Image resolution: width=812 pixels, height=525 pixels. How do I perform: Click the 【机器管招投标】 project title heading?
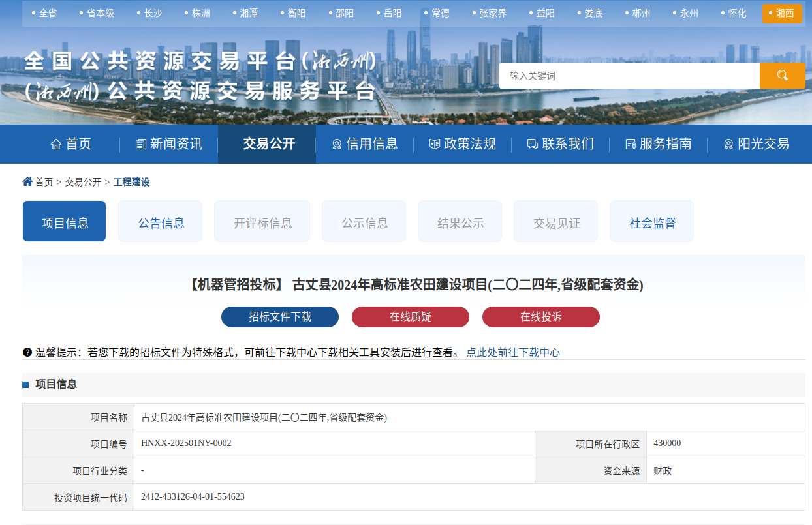(415, 284)
